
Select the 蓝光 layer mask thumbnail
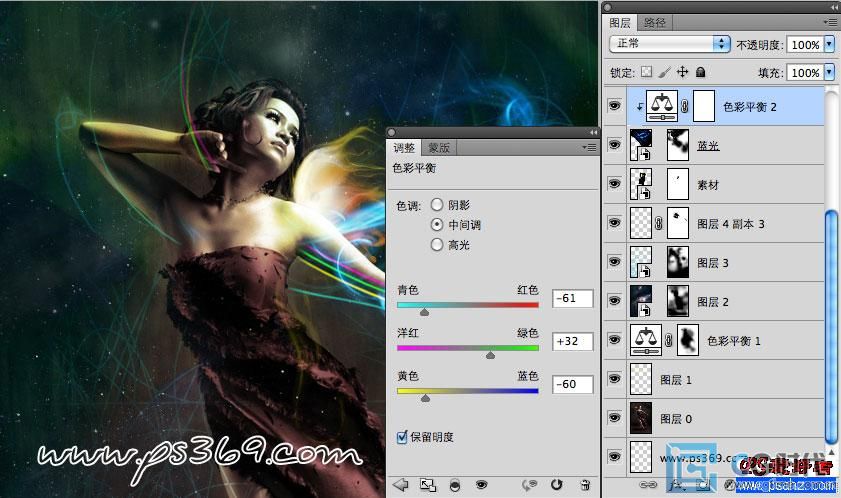click(x=677, y=145)
